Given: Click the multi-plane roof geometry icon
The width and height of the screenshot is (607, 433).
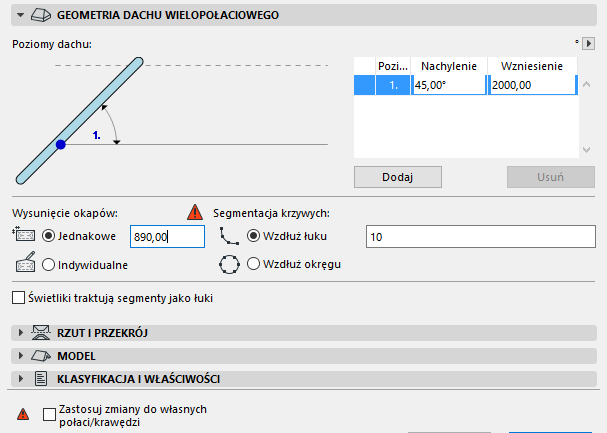Looking at the screenshot, I should (41, 15).
